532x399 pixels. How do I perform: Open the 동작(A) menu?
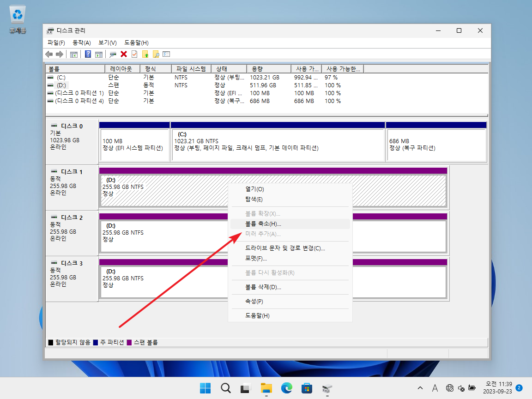pos(82,43)
